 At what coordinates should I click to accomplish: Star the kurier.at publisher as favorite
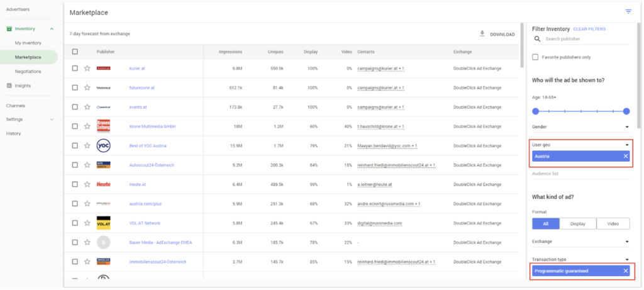[87, 69]
